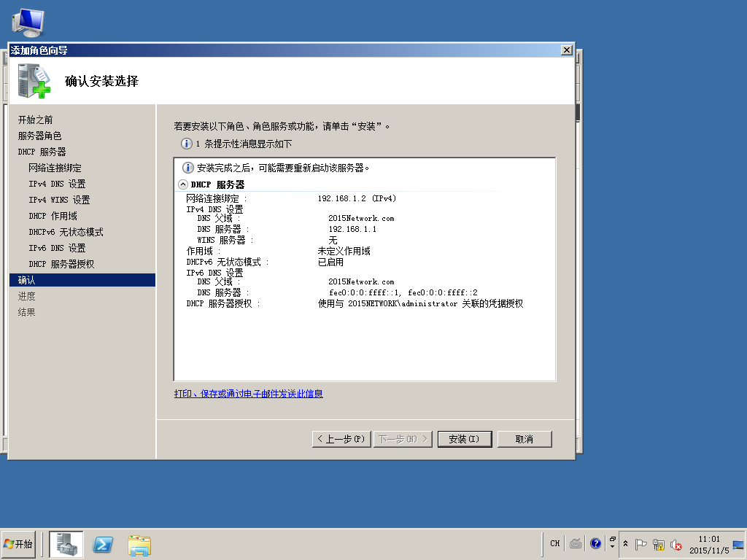The width and height of the screenshot is (747, 560).
Task: Click the CH language indicator
Action: [x=554, y=543]
